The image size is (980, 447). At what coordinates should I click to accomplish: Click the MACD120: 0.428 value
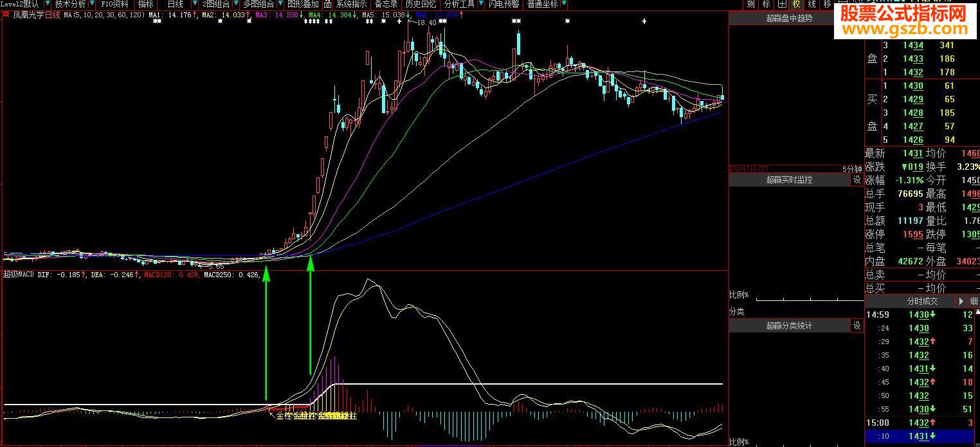point(171,275)
